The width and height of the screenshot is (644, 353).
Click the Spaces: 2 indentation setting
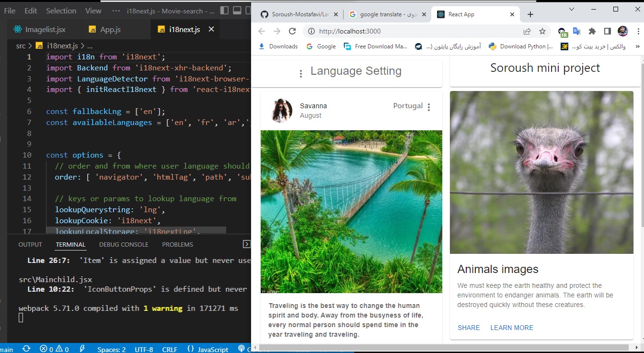pos(111,349)
